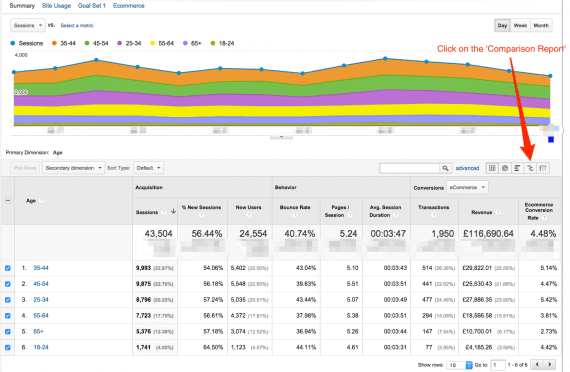Select the Day chart granularity

coord(502,25)
